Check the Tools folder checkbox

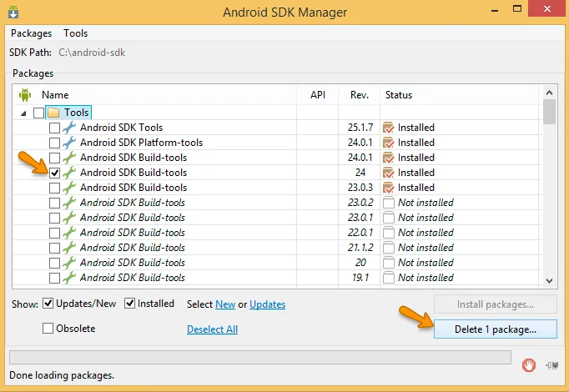38,113
